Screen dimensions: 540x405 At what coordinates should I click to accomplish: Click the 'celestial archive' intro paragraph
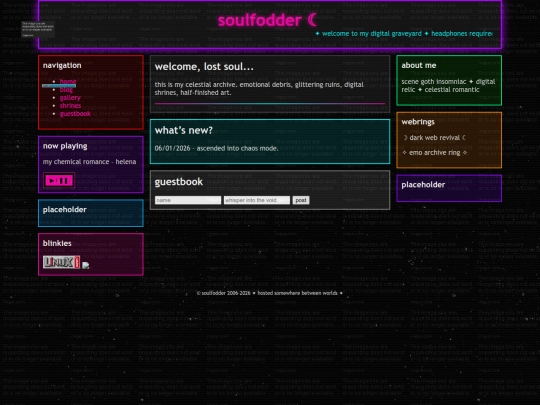tap(259, 89)
